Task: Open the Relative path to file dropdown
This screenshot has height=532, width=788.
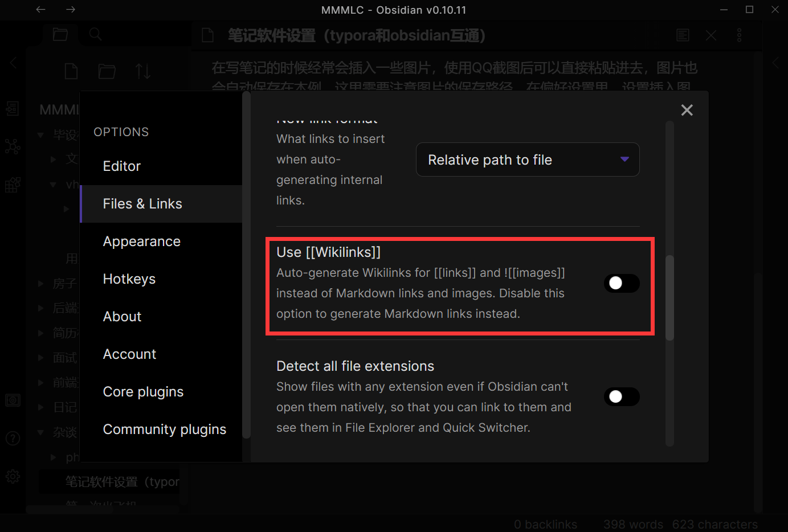Action: coord(528,159)
